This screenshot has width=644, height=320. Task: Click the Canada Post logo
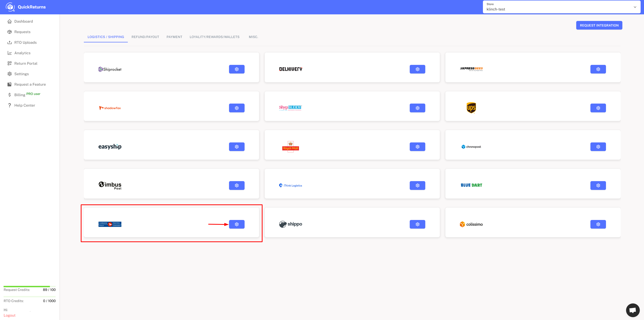click(x=110, y=224)
